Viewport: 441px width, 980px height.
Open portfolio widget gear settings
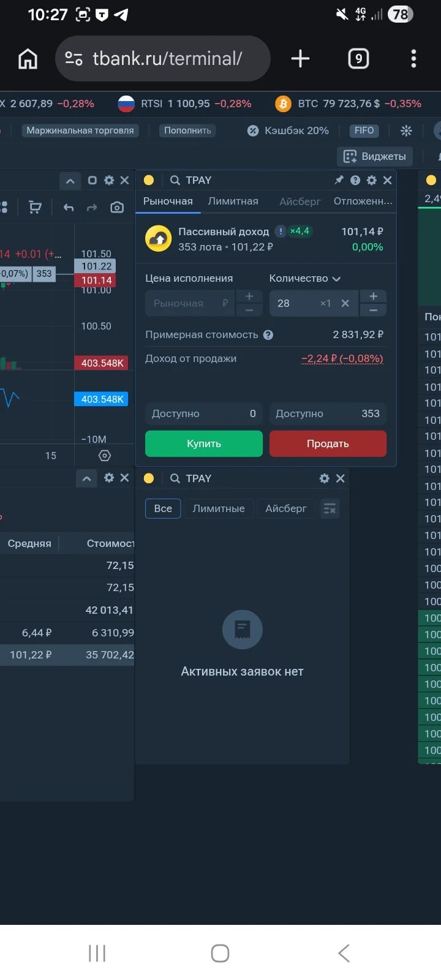click(109, 478)
